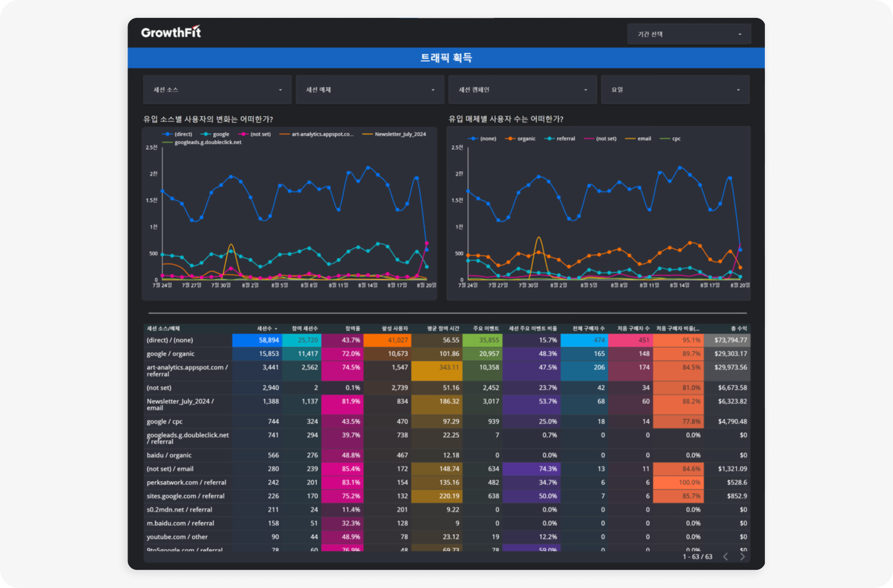Click the 1 - 63 / 63 pagination text
This screenshot has height=588, width=893.
(x=697, y=556)
